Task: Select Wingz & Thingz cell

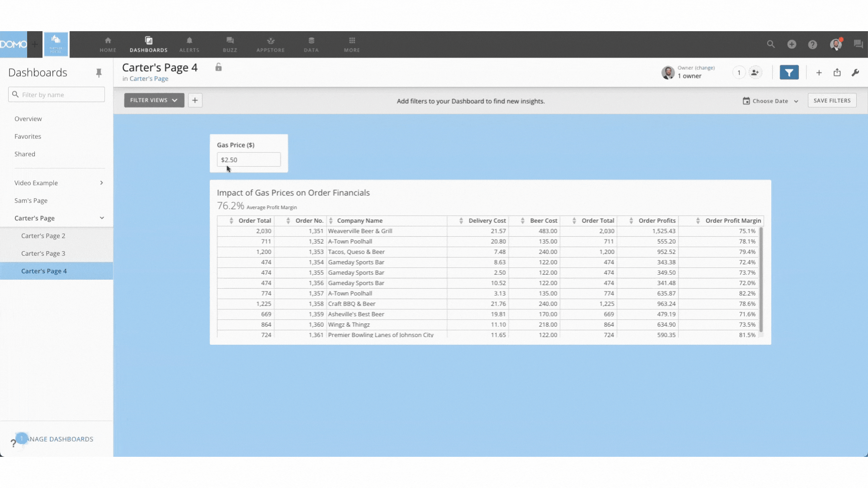Action: click(x=387, y=324)
